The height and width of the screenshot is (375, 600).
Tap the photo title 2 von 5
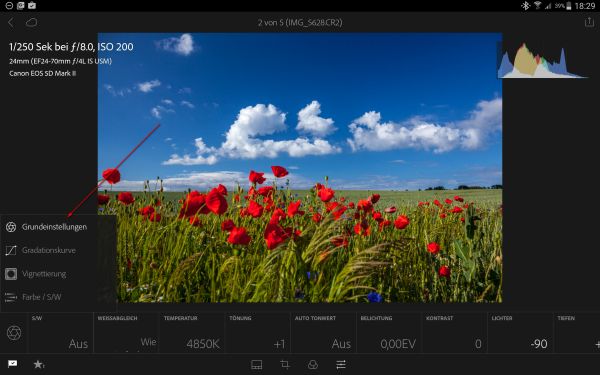(300, 23)
